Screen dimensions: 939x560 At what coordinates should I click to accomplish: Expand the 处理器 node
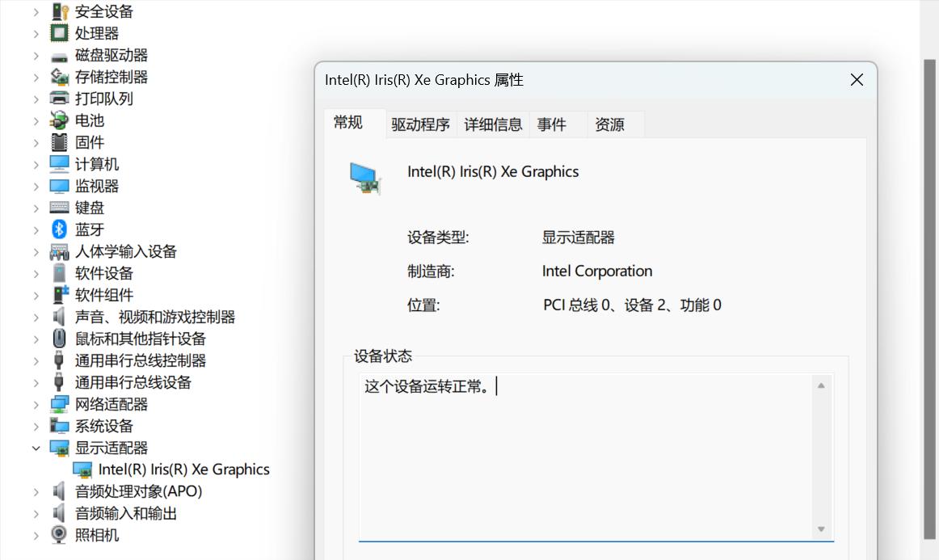tap(36, 34)
